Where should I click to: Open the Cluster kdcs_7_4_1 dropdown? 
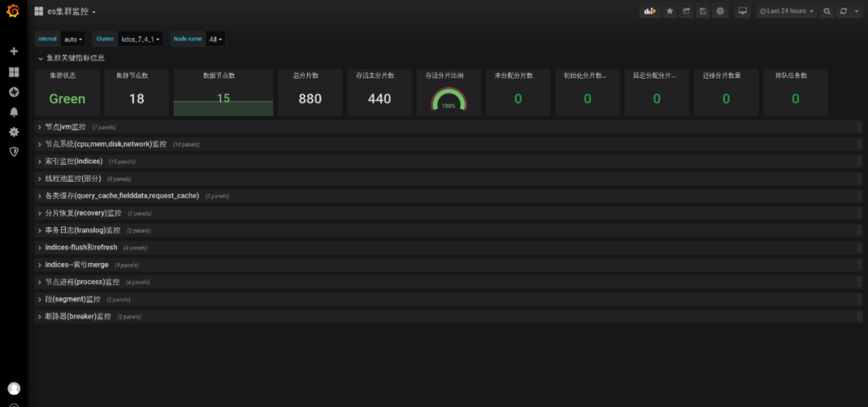(141, 39)
